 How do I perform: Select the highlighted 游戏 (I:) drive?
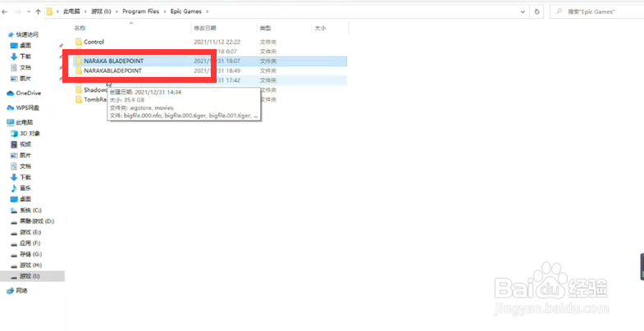[x=32, y=276]
